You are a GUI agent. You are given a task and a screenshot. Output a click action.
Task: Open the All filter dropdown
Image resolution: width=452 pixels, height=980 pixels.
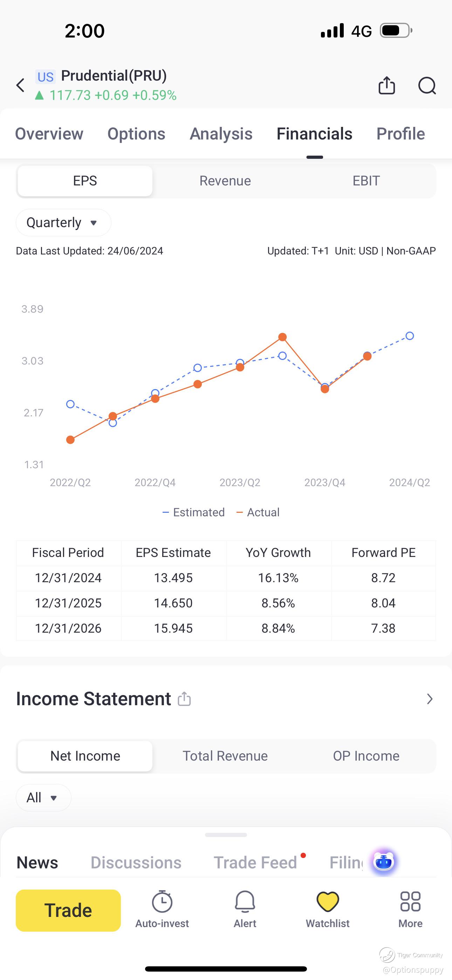click(x=43, y=797)
